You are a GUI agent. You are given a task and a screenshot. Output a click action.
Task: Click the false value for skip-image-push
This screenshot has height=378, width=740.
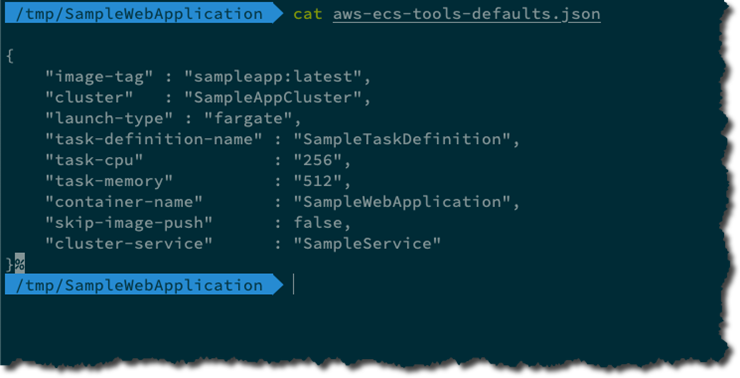pyautogui.click(x=318, y=222)
